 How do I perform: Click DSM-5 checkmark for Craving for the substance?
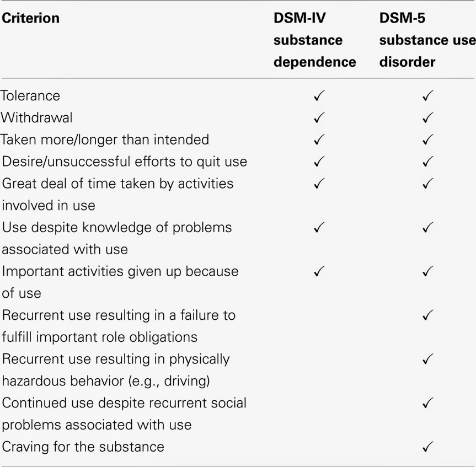coord(427,446)
